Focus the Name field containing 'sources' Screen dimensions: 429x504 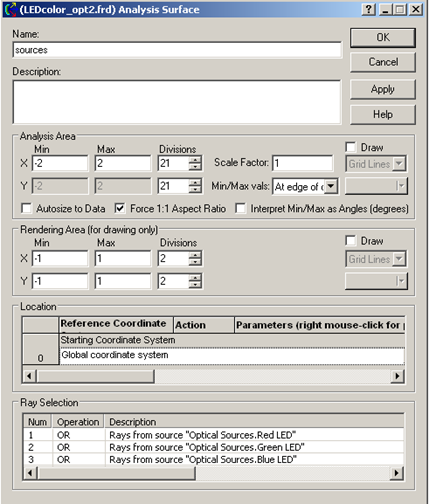click(x=177, y=50)
